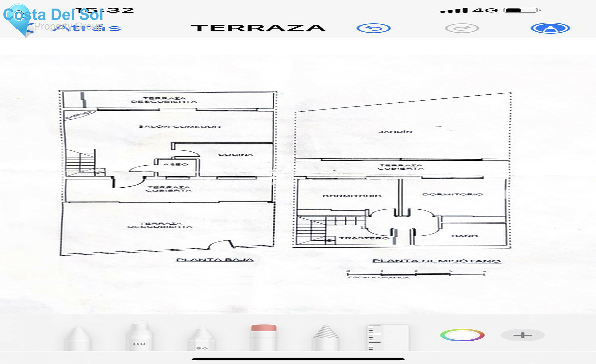Redo the markup action
Screen dimensions: 596x364
tap(462, 28)
